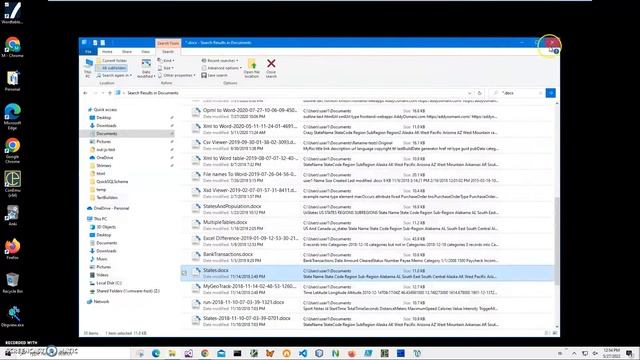
Task: Select Pictures under Quick access
Action: (x=103, y=142)
